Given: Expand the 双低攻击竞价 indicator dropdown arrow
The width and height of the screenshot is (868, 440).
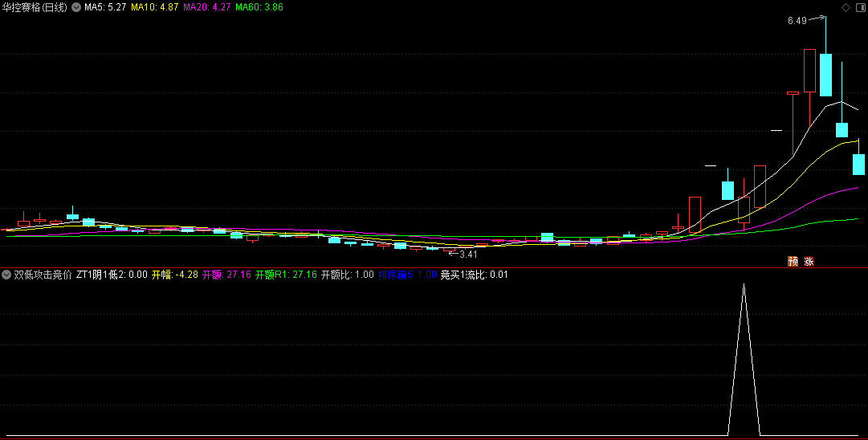Looking at the screenshot, I should [x=6, y=275].
